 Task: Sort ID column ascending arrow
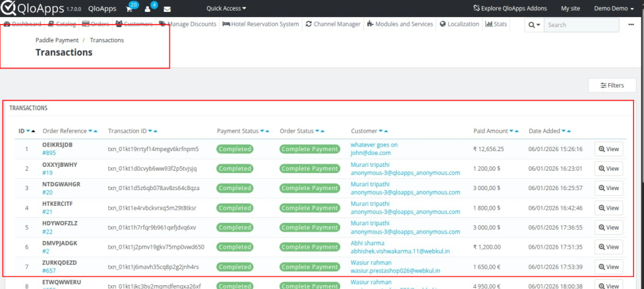coord(33,131)
